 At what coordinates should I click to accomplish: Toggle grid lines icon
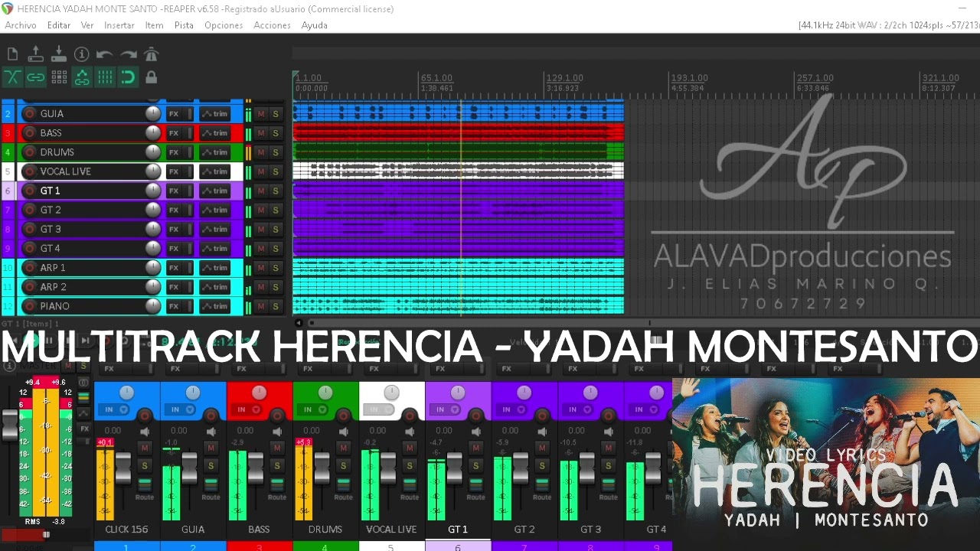tap(105, 77)
